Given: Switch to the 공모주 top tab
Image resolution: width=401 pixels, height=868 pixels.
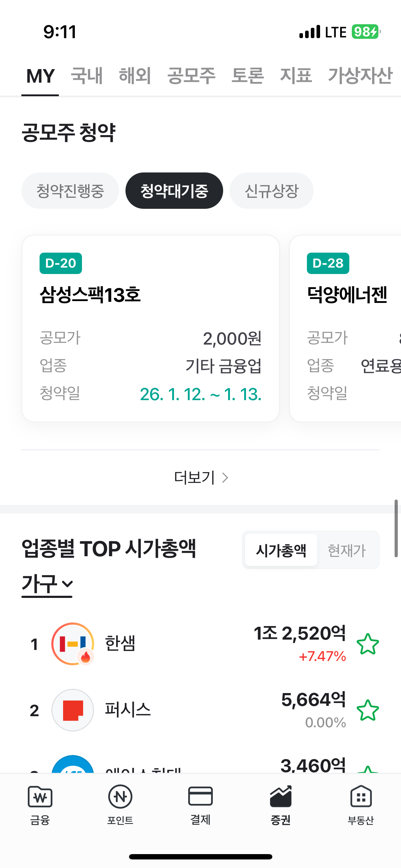Looking at the screenshot, I should click(x=191, y=76).
